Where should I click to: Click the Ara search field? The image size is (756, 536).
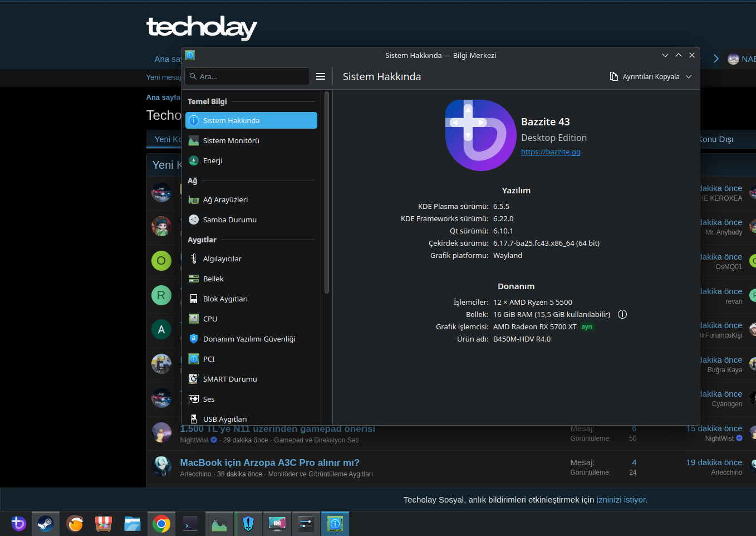click(x=247, y=76)
